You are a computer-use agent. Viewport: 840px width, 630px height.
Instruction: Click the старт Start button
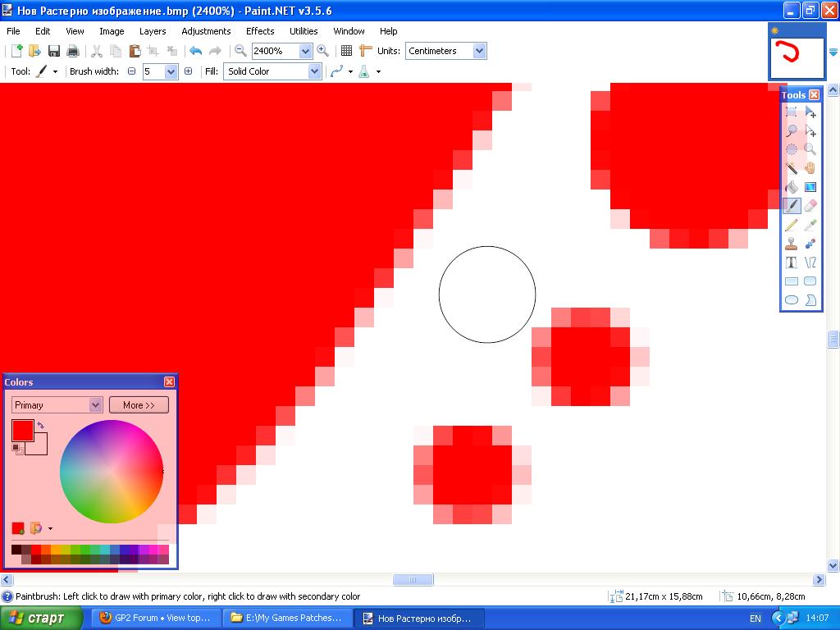42,618
